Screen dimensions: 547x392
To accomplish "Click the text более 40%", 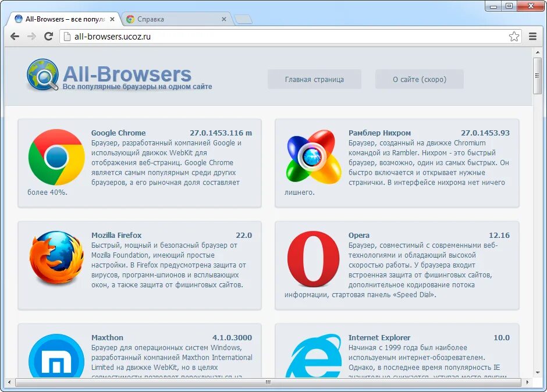I will (x=48, y=192).
